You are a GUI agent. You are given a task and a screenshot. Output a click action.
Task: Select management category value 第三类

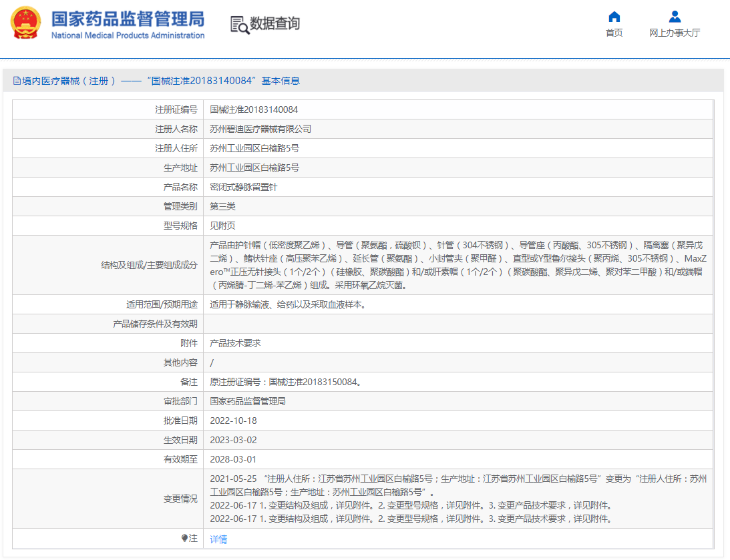[x=222, y=206]
